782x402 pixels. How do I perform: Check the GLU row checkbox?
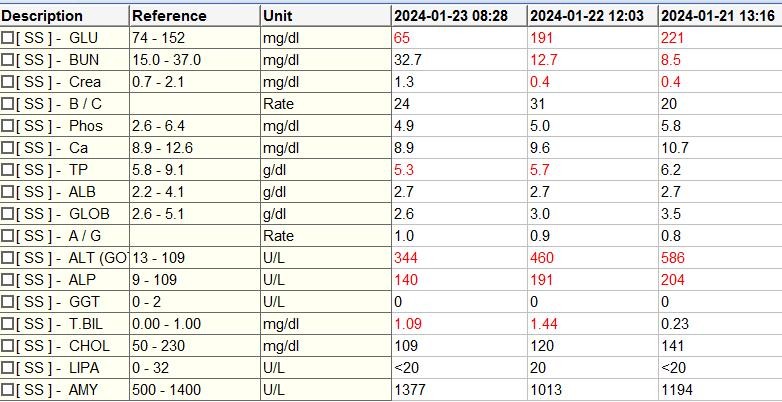(x=7, y=38)
